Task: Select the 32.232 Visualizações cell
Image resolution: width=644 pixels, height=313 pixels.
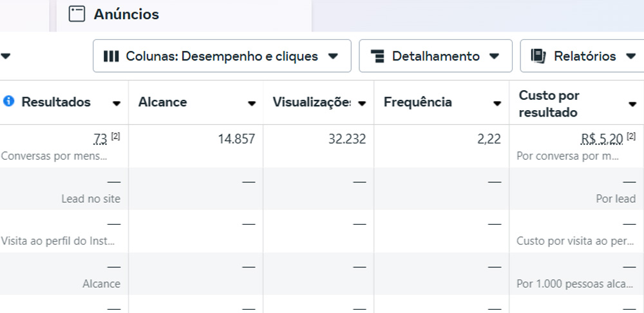Action: pyautogui.click(x=345, y=139)
